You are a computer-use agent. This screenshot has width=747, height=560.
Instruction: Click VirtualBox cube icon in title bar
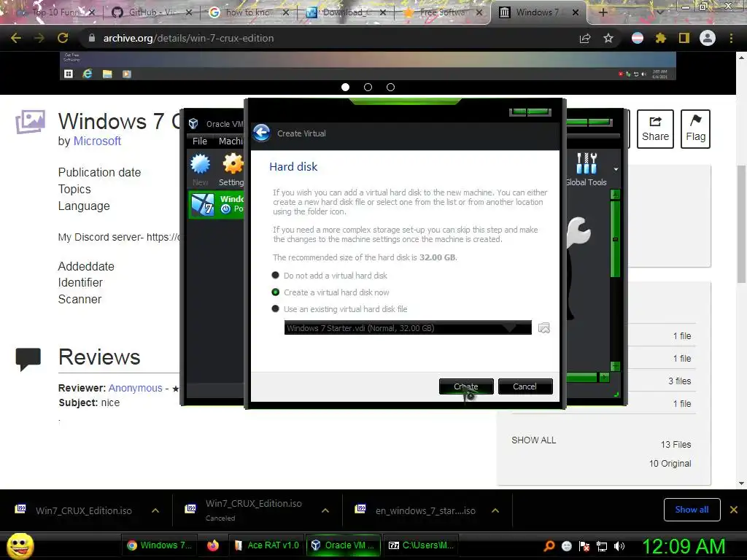tap(193, 124)
